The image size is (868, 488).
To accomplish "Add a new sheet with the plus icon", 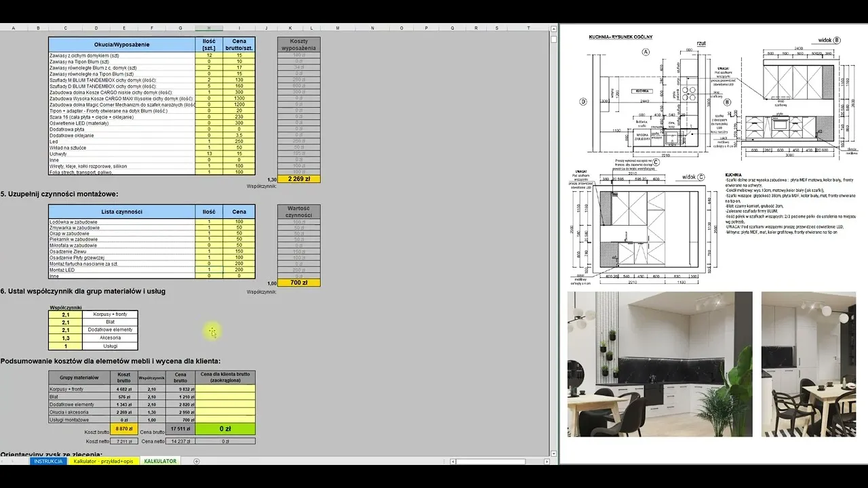I will coord(197,461).
